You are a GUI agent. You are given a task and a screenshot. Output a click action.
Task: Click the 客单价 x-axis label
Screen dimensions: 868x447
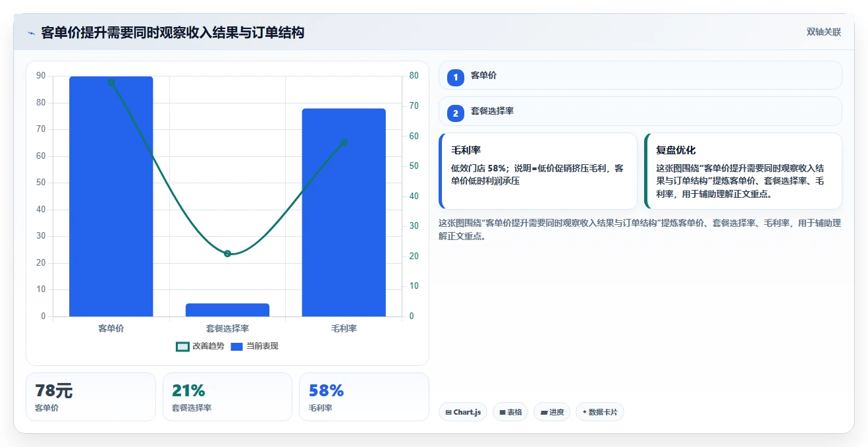111,328
